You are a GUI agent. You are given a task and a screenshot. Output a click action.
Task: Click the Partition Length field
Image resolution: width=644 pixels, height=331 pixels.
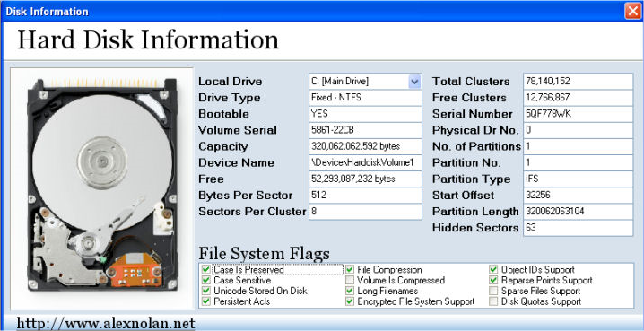[578, 212]
